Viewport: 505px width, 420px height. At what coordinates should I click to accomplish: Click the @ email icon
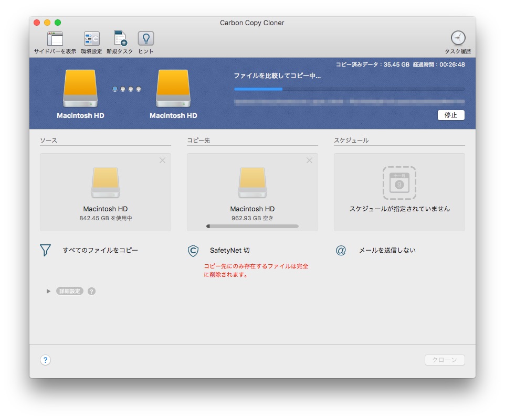pyautogui.click(x=341, y=250)
